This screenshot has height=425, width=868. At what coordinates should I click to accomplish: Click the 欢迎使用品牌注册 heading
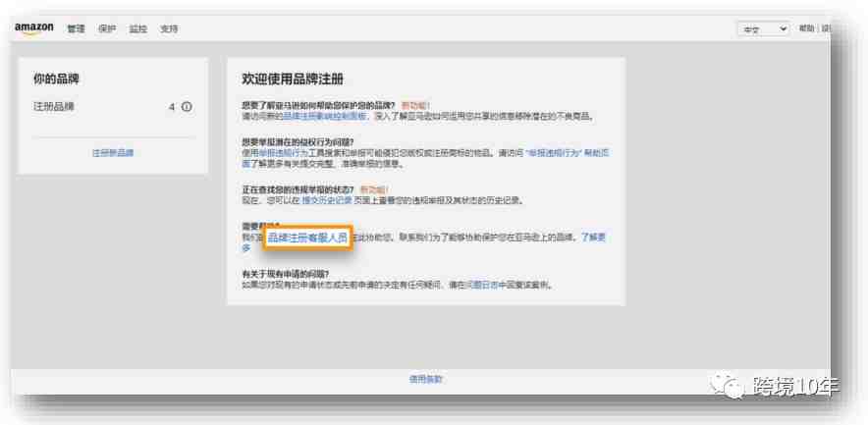293,80
